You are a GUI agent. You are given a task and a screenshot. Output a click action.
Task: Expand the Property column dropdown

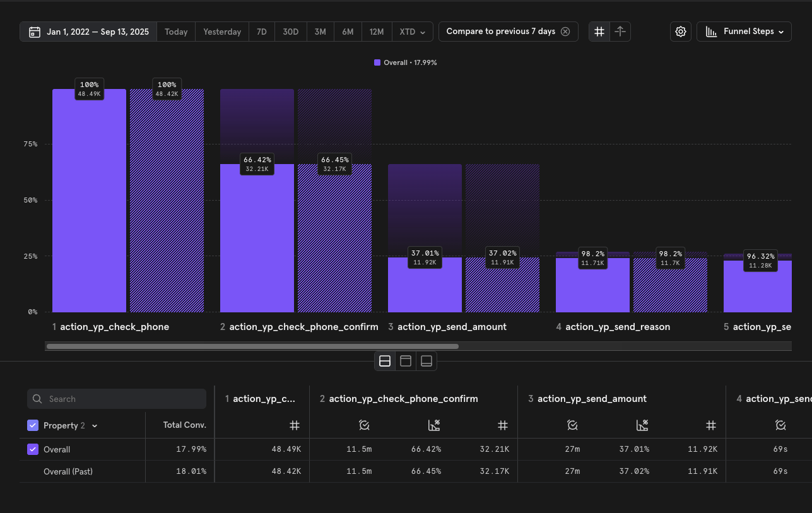tap(95, 426)
